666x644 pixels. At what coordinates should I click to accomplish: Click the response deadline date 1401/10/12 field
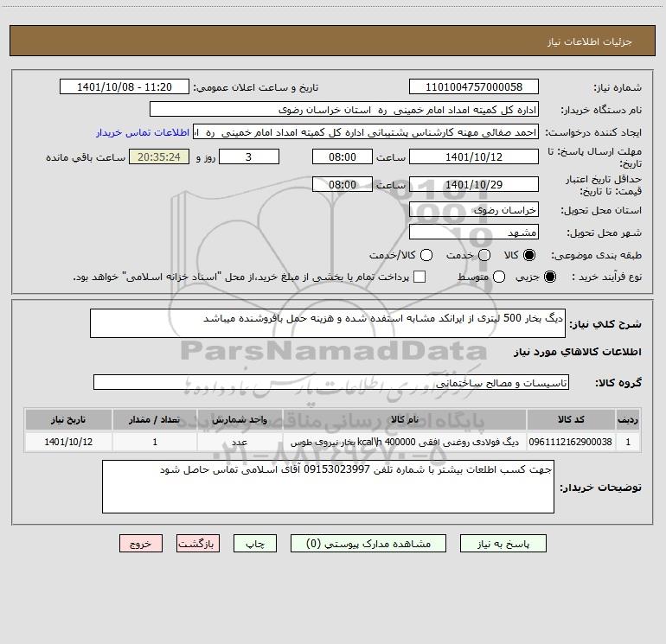[474, 157]
